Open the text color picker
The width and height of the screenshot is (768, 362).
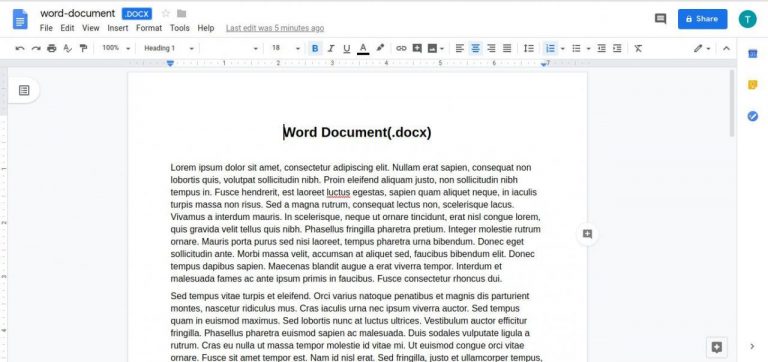pyautogui.click(x=363, y=48)
